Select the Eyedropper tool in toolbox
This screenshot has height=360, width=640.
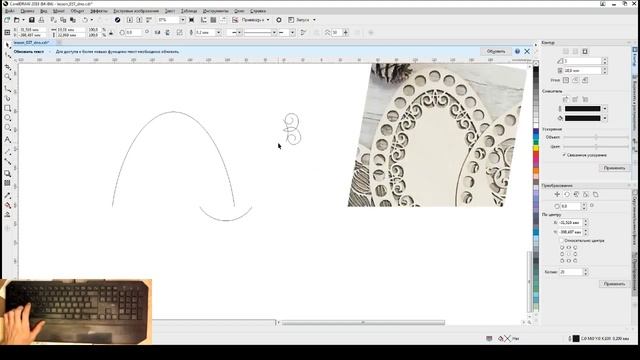(x=7, y=196)
